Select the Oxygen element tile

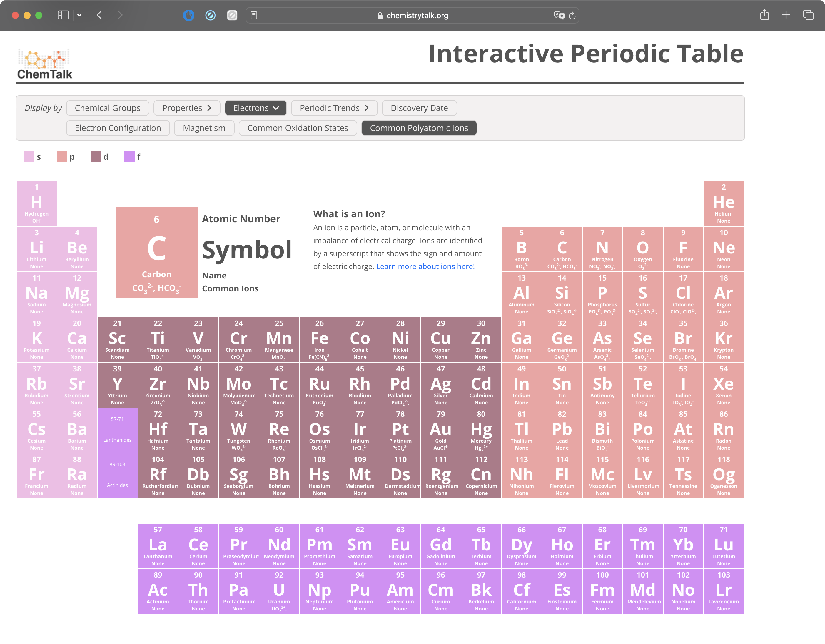coord(642,249)
